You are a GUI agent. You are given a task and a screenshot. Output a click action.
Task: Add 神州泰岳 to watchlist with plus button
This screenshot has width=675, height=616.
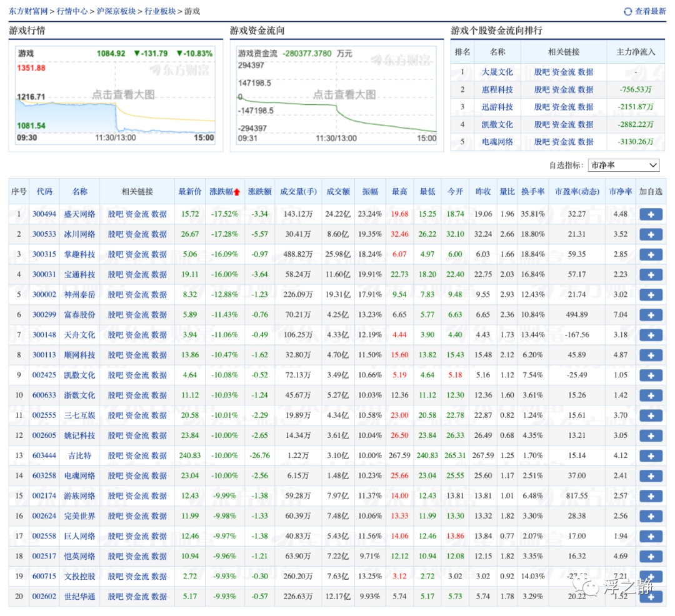click(651, 295)
